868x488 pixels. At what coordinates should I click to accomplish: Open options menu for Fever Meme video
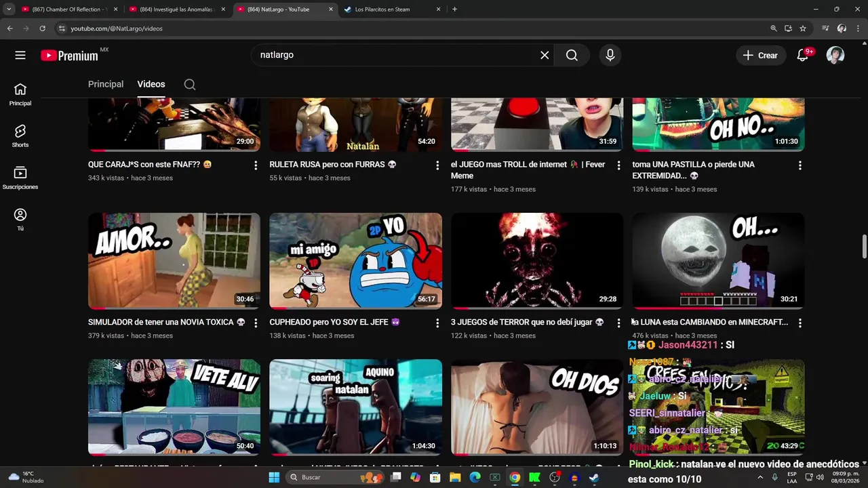618,165
